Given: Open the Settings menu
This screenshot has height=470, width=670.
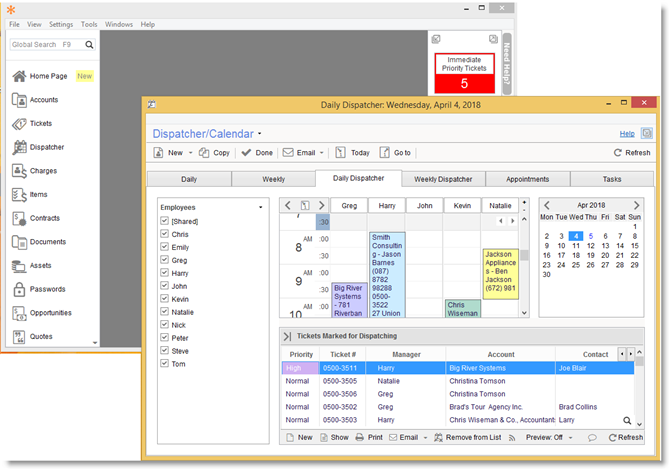Looking at the screenshot, I should click(61, 24).
